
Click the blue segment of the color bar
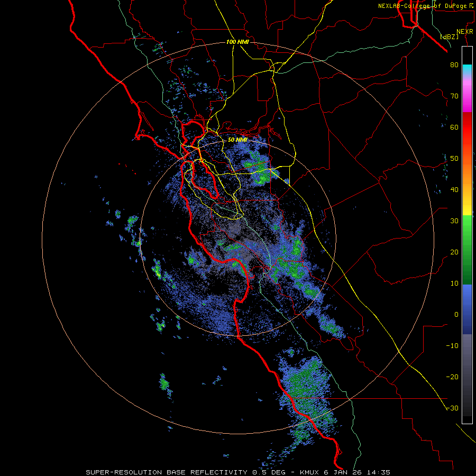[467, 309]
